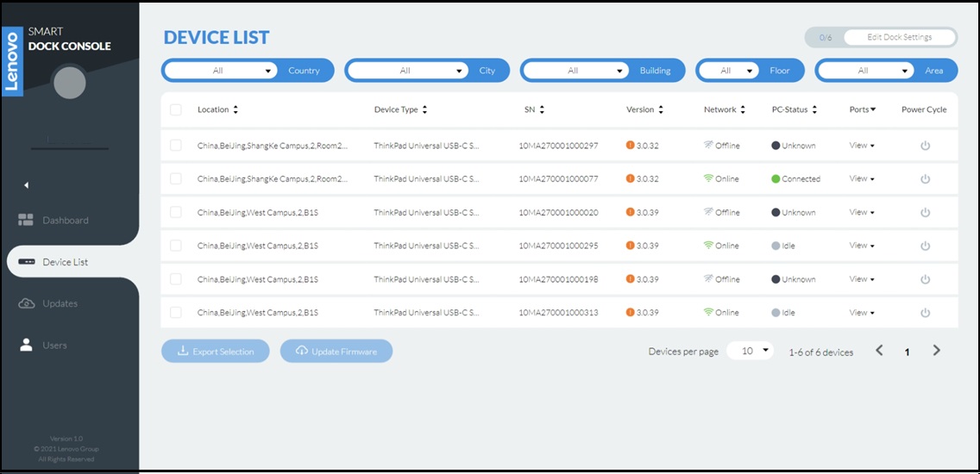Sort the list by Location column arrows
The width and height of the screenshot is (980, 474).
coord(236,109)
